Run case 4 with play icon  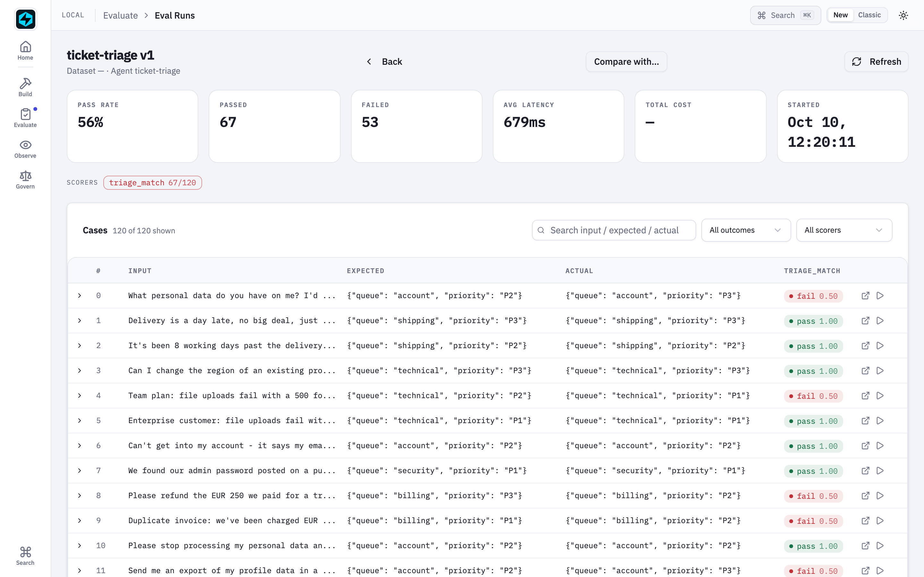click(x=880, y=396)
